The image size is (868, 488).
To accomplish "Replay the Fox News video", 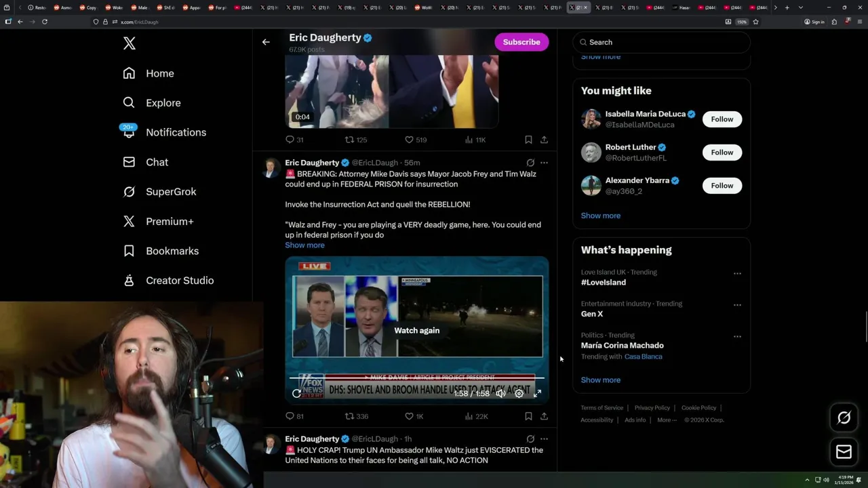I will [296, 393].
